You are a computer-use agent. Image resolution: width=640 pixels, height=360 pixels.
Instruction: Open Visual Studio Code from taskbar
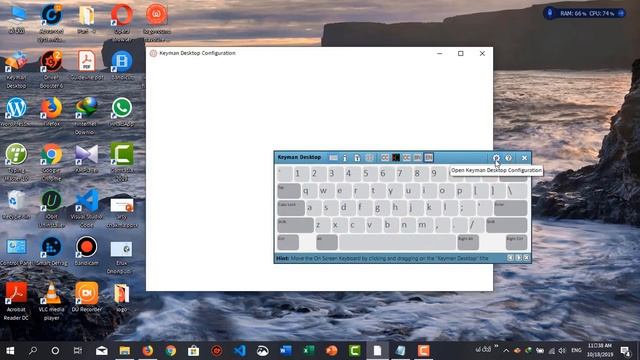(240, 351)
